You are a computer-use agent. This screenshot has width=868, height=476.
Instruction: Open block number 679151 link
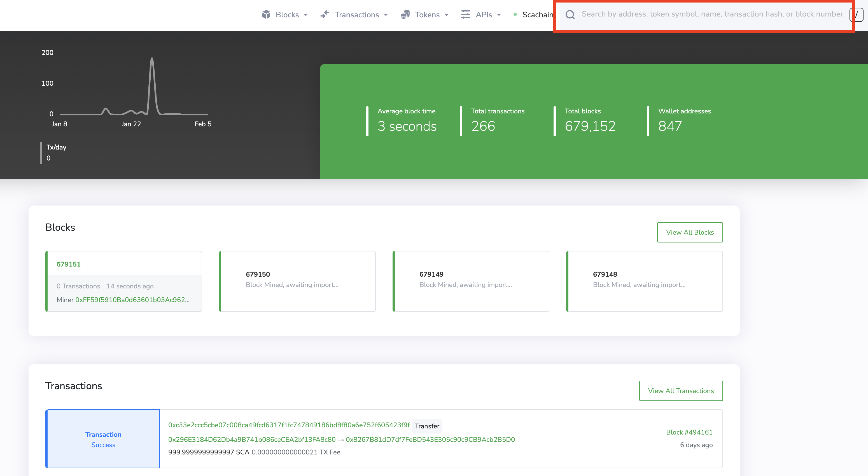[68, 264]
